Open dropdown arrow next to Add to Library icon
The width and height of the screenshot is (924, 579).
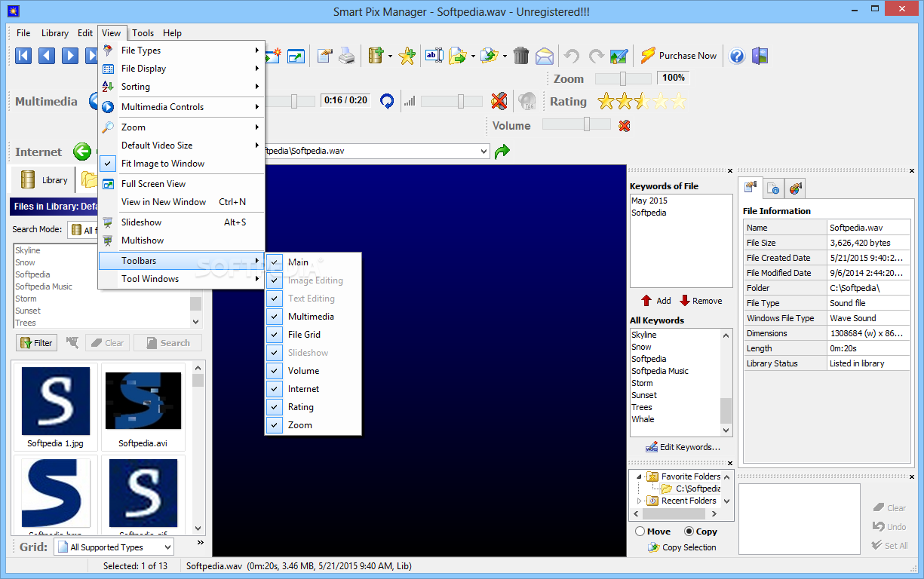click(390, 56)
